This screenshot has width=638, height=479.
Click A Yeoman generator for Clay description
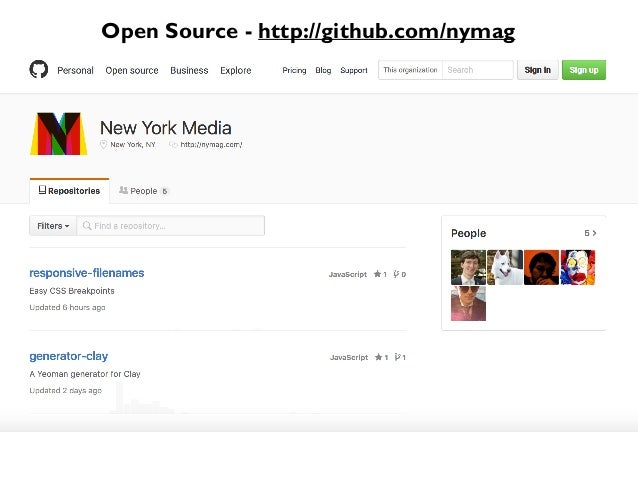85,374
